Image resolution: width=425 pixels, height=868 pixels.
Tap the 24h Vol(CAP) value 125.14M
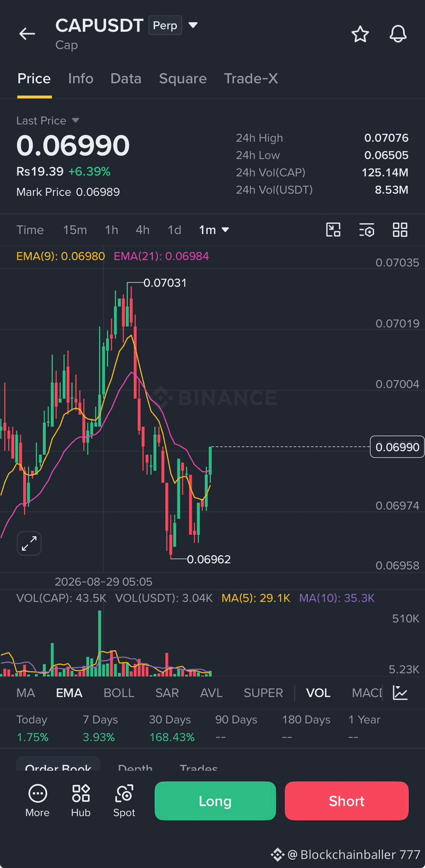(x=385, y=172)
